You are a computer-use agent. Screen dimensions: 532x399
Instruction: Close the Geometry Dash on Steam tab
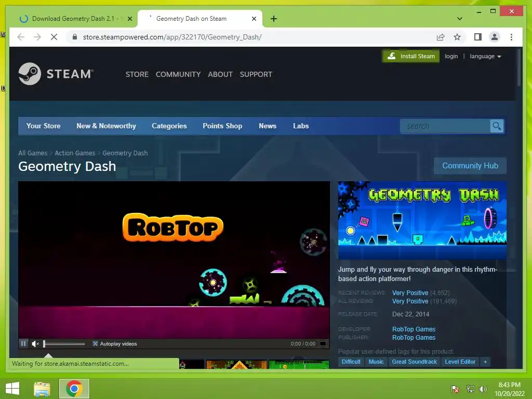pos(254,19)
